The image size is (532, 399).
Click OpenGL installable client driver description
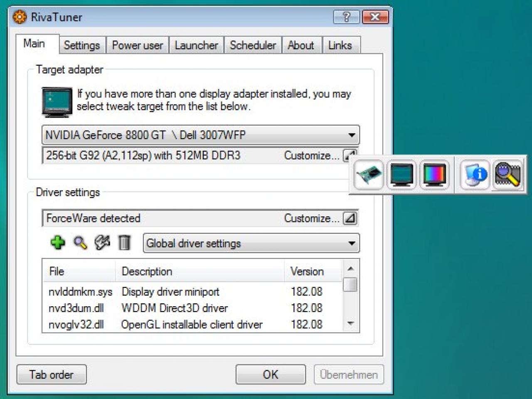192,324
